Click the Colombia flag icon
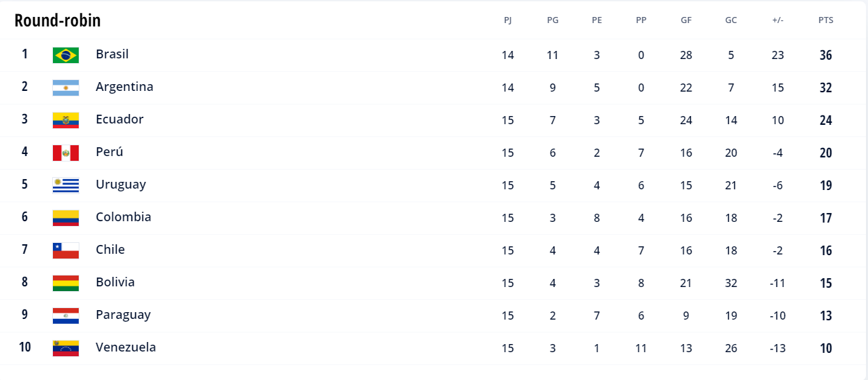Image resolution: width=868 pixels, height=380 pixels. (66, 218)
